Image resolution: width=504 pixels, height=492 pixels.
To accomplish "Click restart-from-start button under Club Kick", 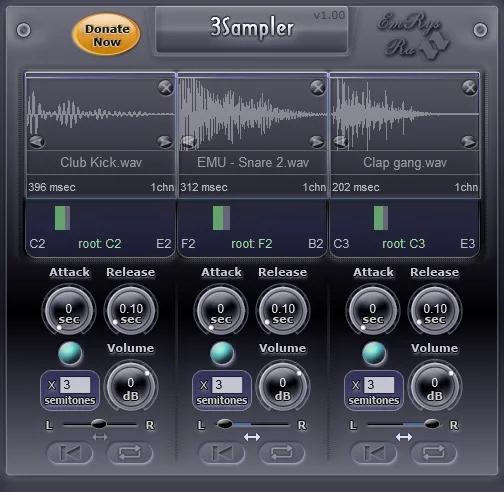I will pyautogui.click(x=70, y=453).
